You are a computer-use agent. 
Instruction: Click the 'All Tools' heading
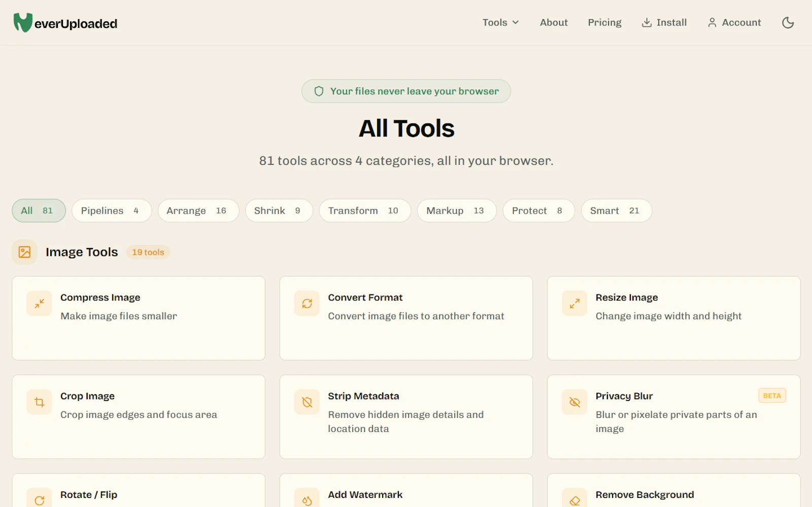[407, 128]
